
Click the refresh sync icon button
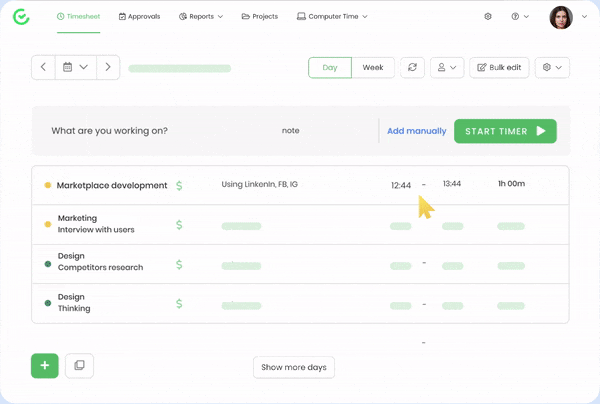[412, 68]
